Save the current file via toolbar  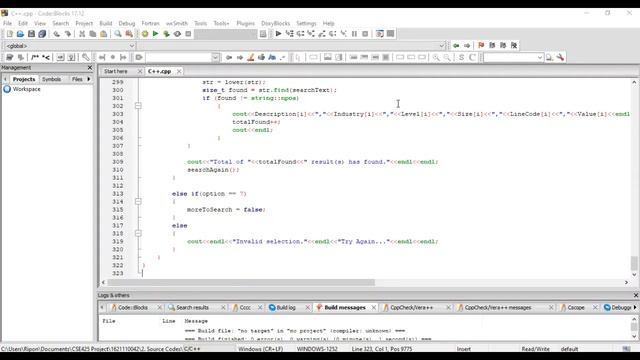31,34
